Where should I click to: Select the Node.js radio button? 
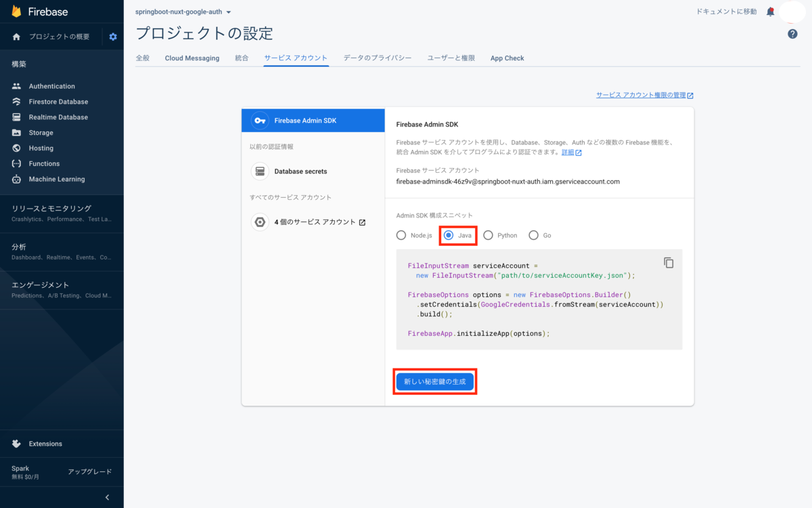pyautogui.click(x=401, y=235)
